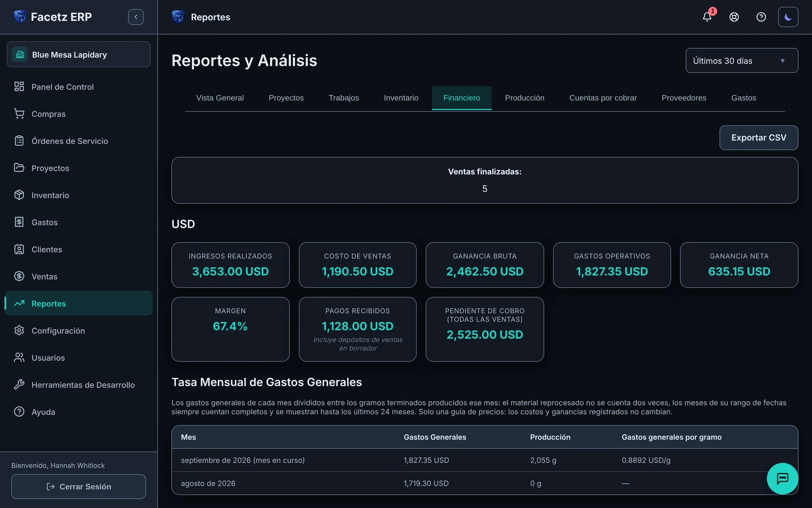812x508 pixels.
Task: Click the septiembre de 2026 table row
Action: pyautogui.click(x=484, y=460)
